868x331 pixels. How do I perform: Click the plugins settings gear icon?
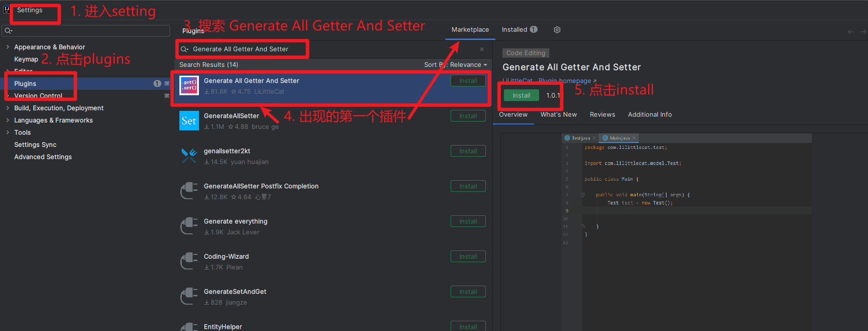coord(557,30)
